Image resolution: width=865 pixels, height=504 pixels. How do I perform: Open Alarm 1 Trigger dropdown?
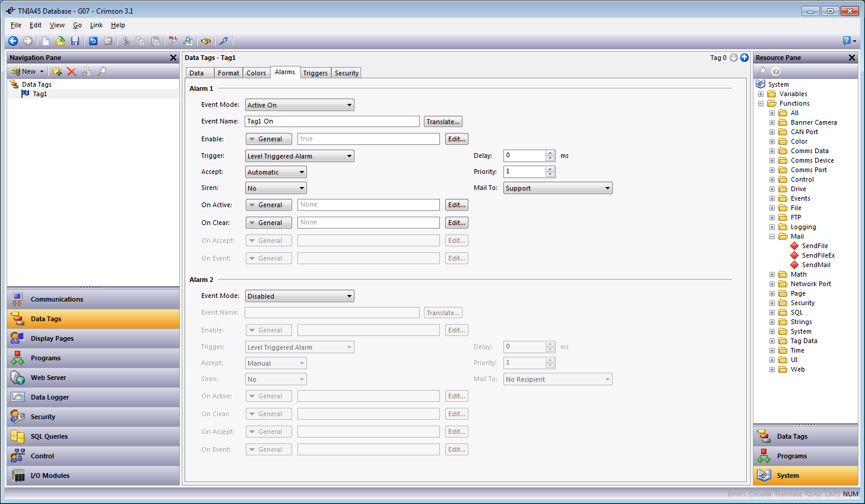tap(300, 156)
